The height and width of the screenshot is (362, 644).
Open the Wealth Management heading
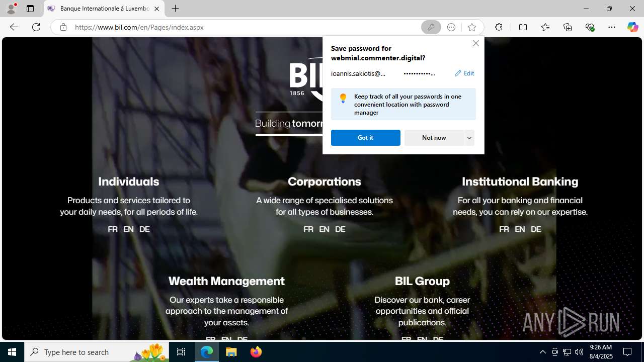point(226,281)
